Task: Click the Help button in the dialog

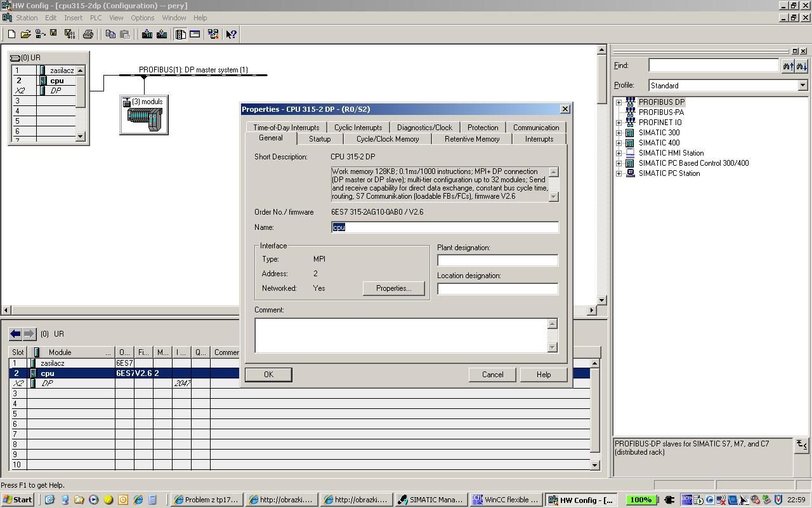Action: (x=544, y=375)
